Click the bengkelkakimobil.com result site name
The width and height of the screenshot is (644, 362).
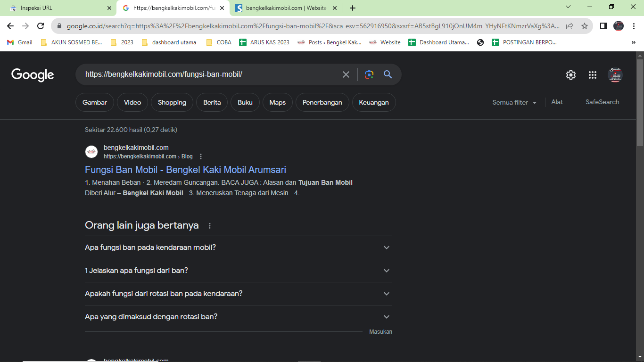(136, 148)
